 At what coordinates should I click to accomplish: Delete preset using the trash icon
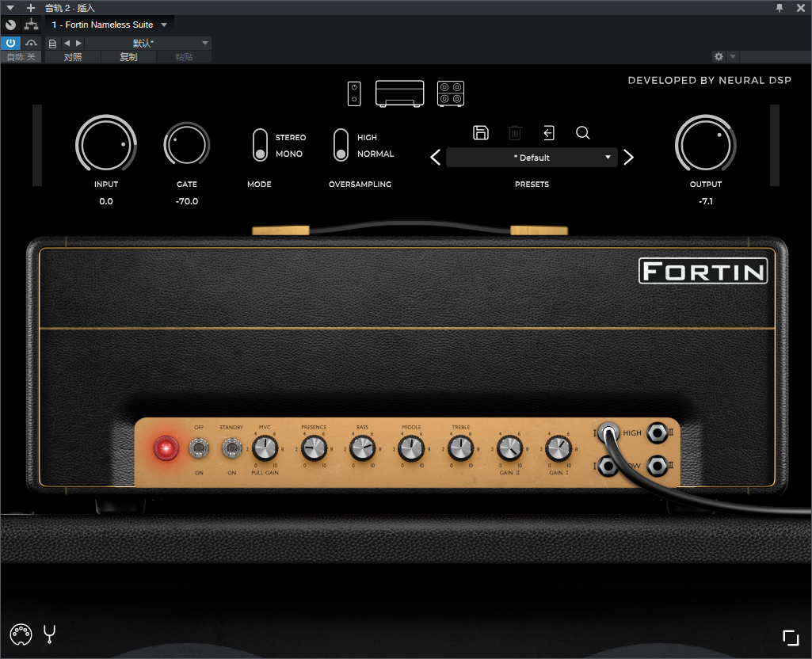coord(515,132)
